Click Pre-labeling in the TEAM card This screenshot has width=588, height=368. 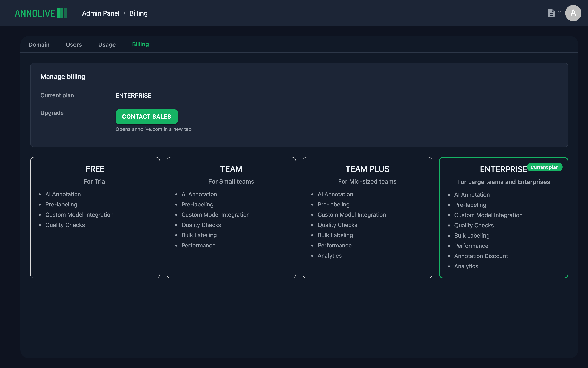click(198, 204)
